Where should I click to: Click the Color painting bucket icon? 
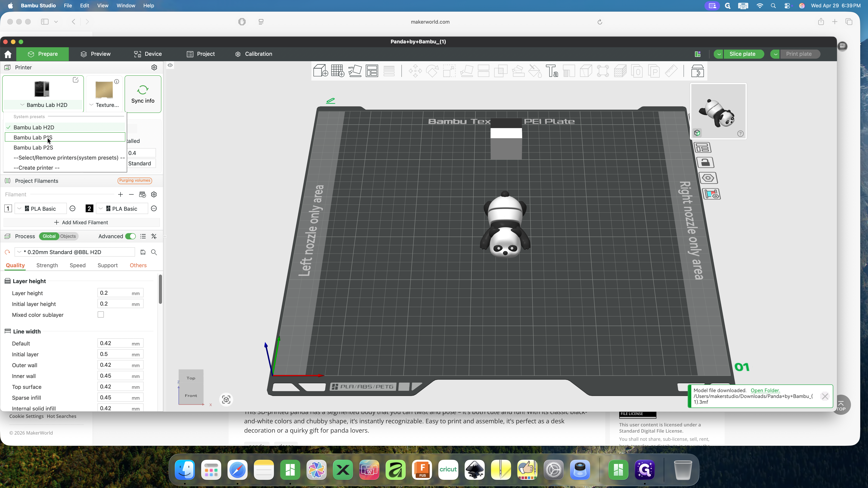[x=535, y=71]
